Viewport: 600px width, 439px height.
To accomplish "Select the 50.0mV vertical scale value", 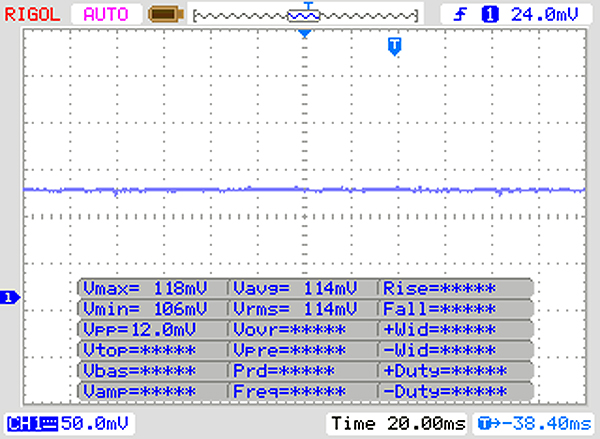I will [x=95, y=424].
